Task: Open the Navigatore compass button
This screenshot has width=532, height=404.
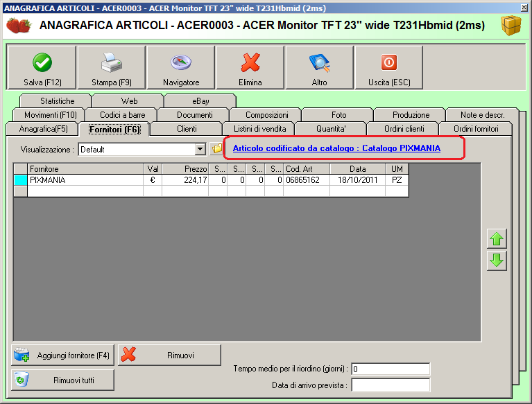Action: click(x=181, y=68)
